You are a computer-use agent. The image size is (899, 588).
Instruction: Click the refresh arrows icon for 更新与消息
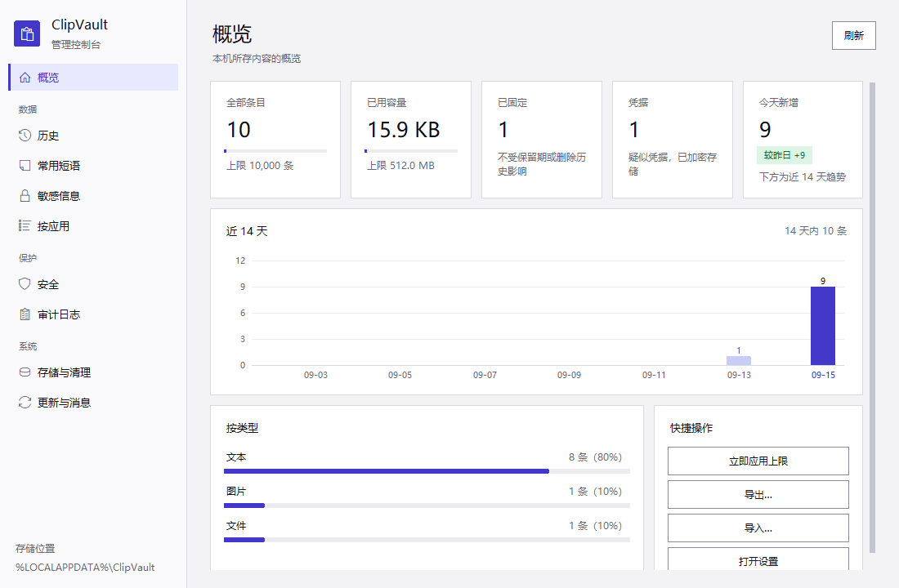point(25,403)
